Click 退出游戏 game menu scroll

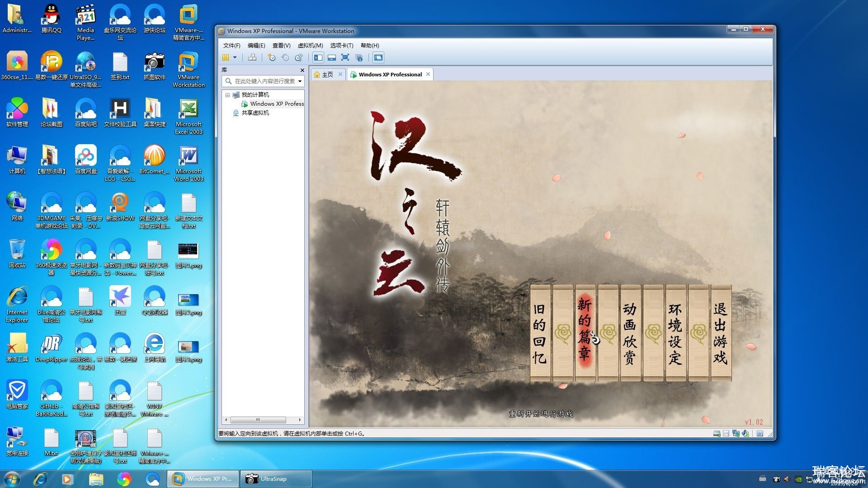(721, 333)
